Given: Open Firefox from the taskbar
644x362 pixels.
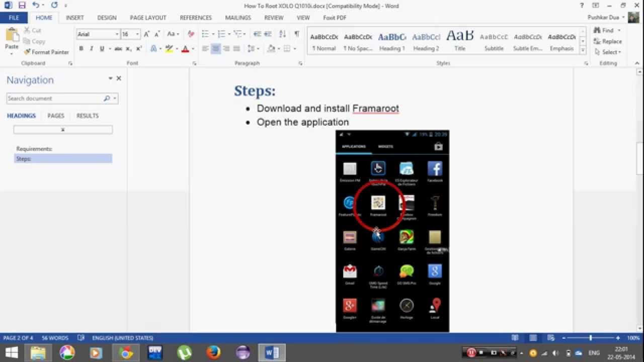Looking at the screenshot, I should (213, 352).
